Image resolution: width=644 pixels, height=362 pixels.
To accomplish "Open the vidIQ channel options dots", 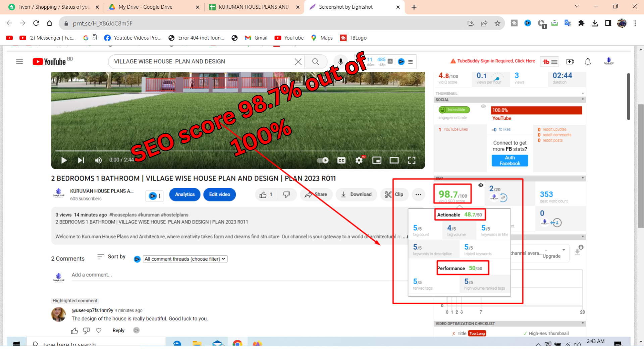I will coord(160,196).
